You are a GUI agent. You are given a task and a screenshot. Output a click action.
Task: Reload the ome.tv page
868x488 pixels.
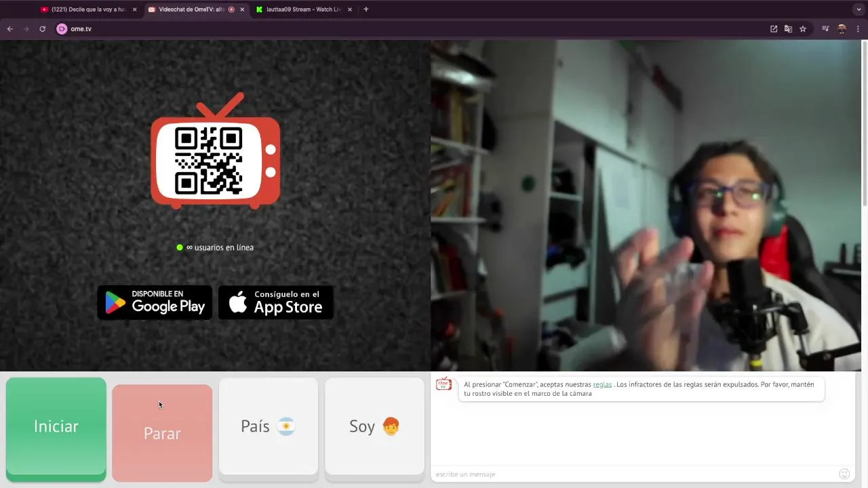42,29
